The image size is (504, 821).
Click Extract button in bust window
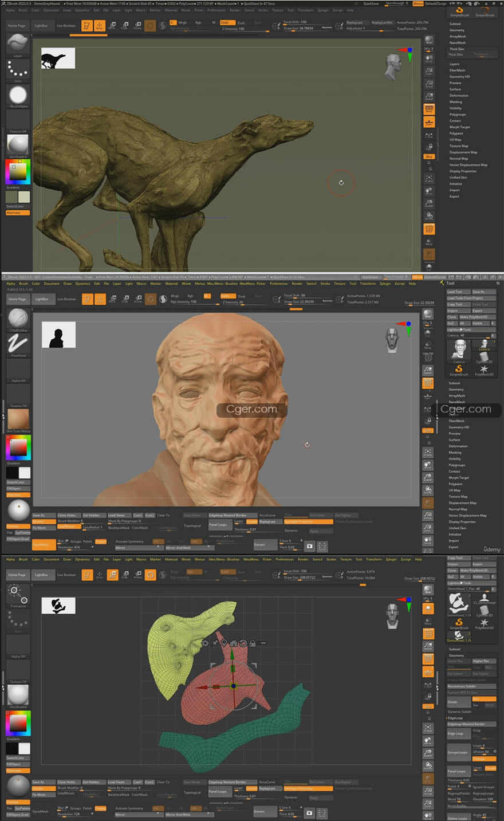265,544
